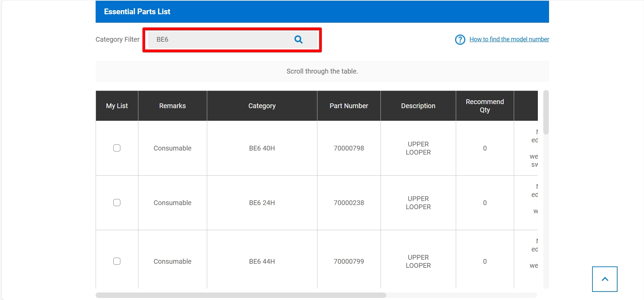Click the Recommend Qty column header

click(x=485, y=106)
